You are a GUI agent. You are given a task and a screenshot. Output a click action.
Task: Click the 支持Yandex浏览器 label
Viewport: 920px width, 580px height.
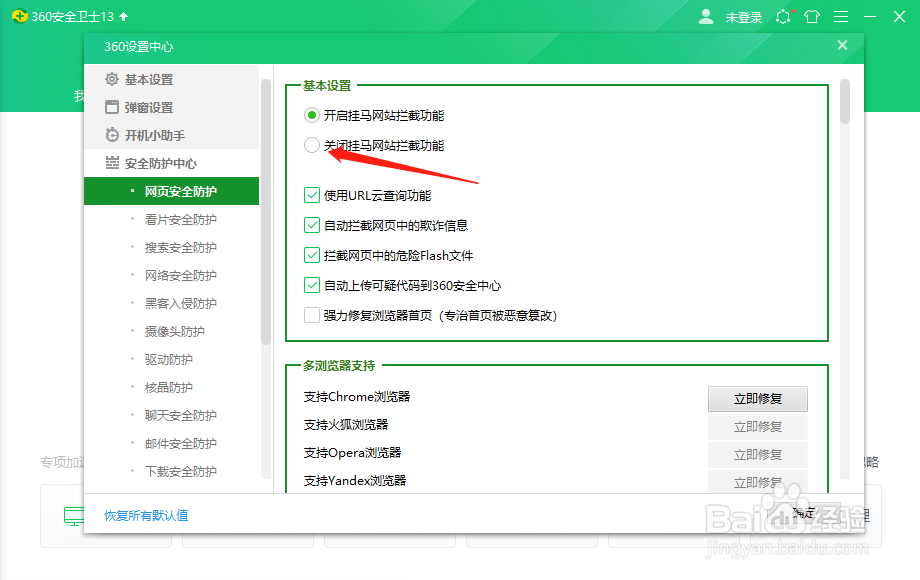click(354, 480)
